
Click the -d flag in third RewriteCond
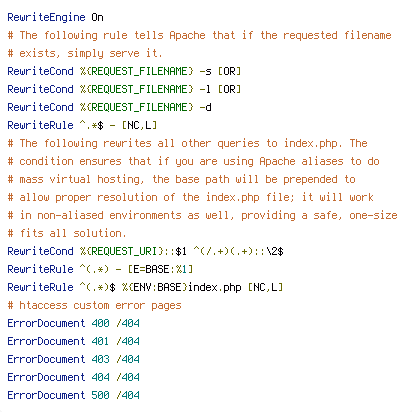205,107
